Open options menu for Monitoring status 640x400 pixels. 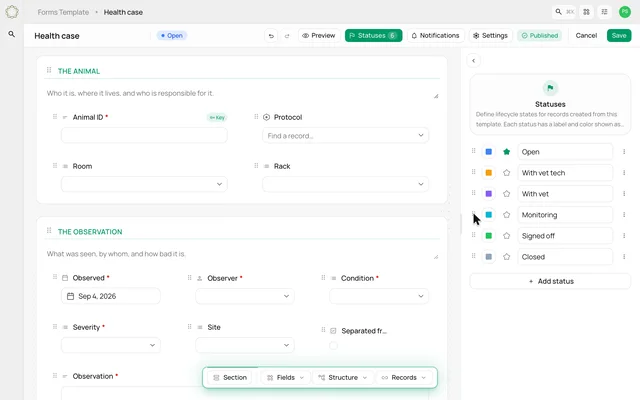point(624,215)
